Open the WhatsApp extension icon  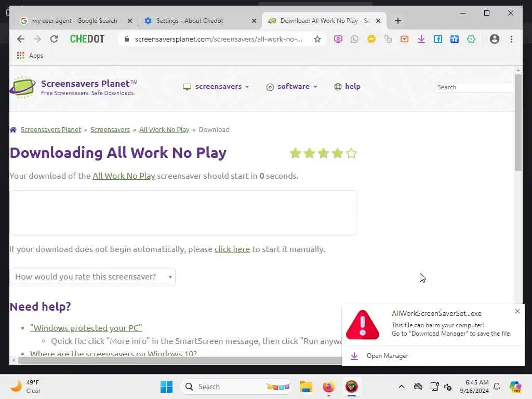[354, 39]
